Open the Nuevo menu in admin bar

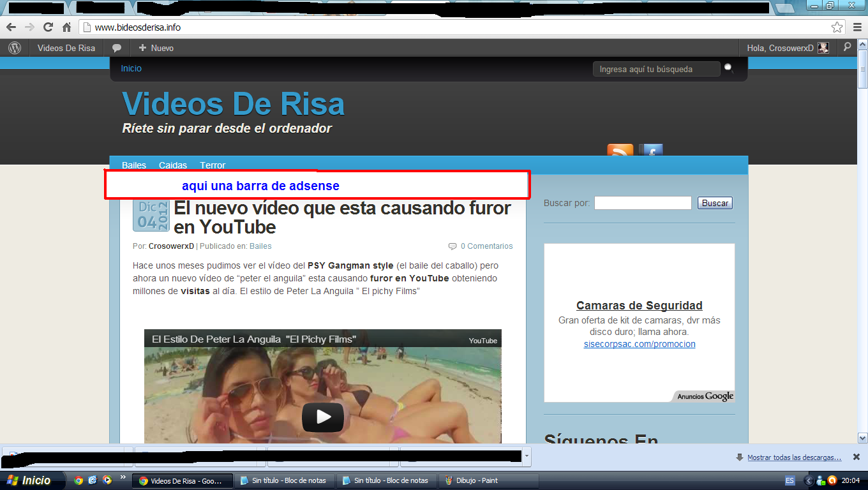(156, 48)
